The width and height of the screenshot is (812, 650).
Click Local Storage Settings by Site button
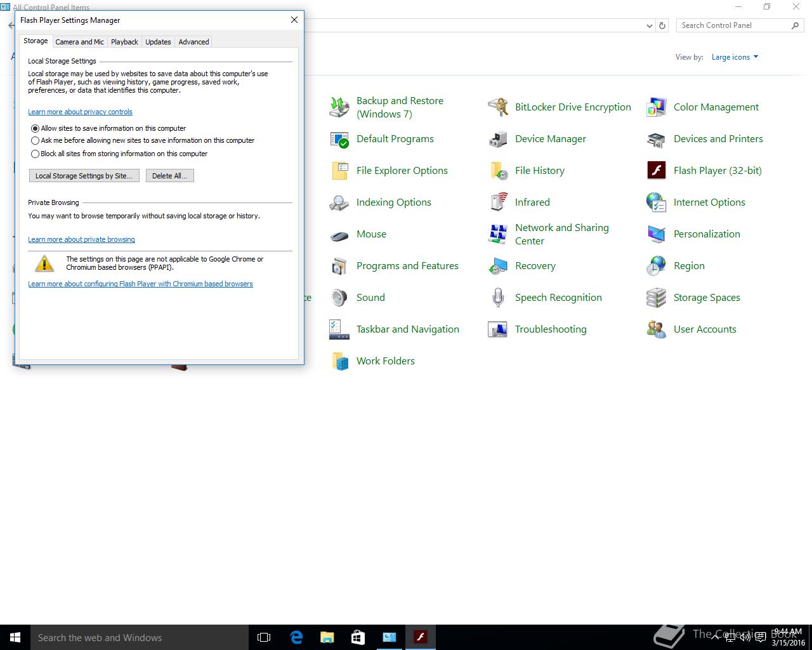pyautogui.click(x=84, y=176)
